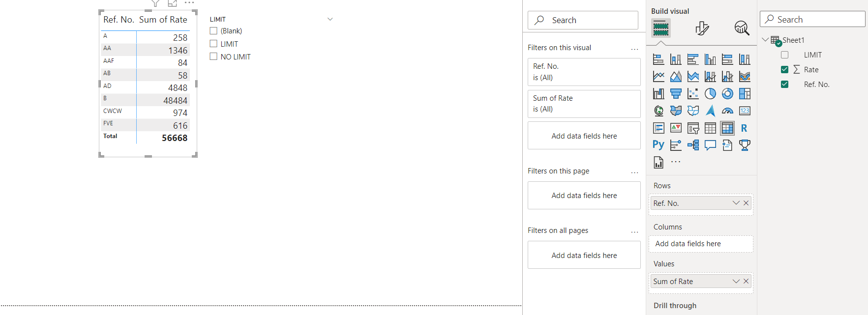Remove Ref. No. from Rows
The image size is (868, 315).
click(746, 203)
